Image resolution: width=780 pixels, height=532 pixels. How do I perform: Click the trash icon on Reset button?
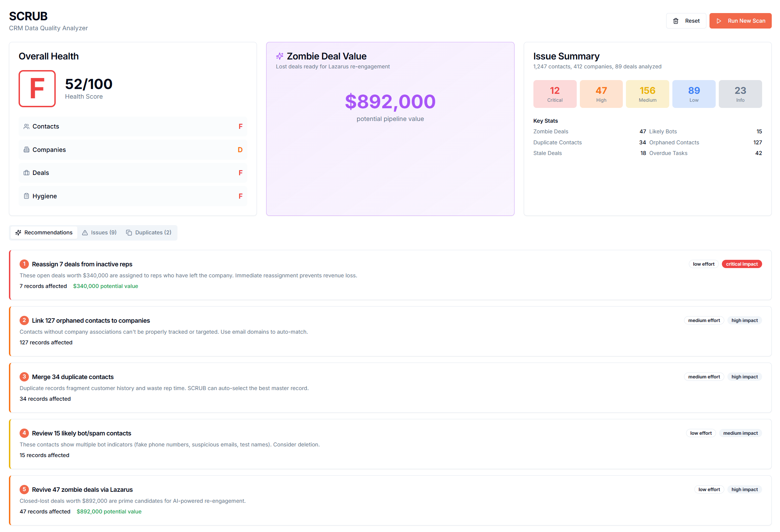(676, 21)
